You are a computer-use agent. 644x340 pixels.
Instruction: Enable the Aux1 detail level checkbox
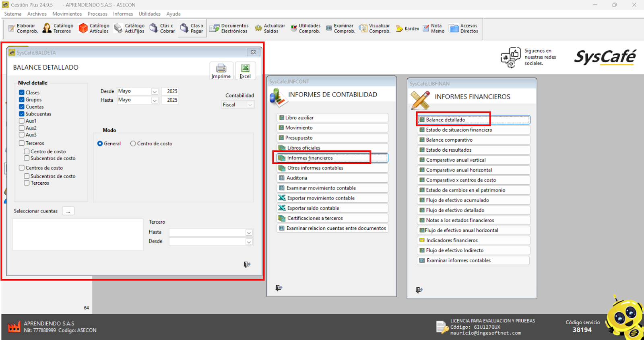tap(22, 121)
